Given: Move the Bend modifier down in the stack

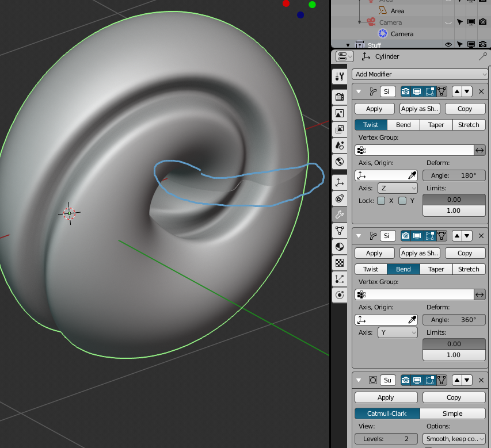Looking at the screenshot, I should [467, 236].
